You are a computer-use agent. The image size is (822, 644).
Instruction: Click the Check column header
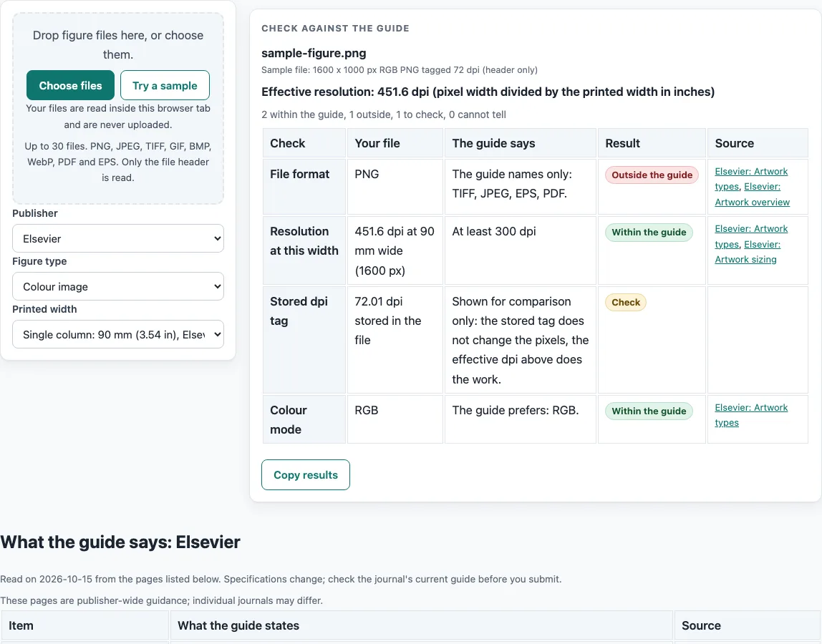(304, 143)
